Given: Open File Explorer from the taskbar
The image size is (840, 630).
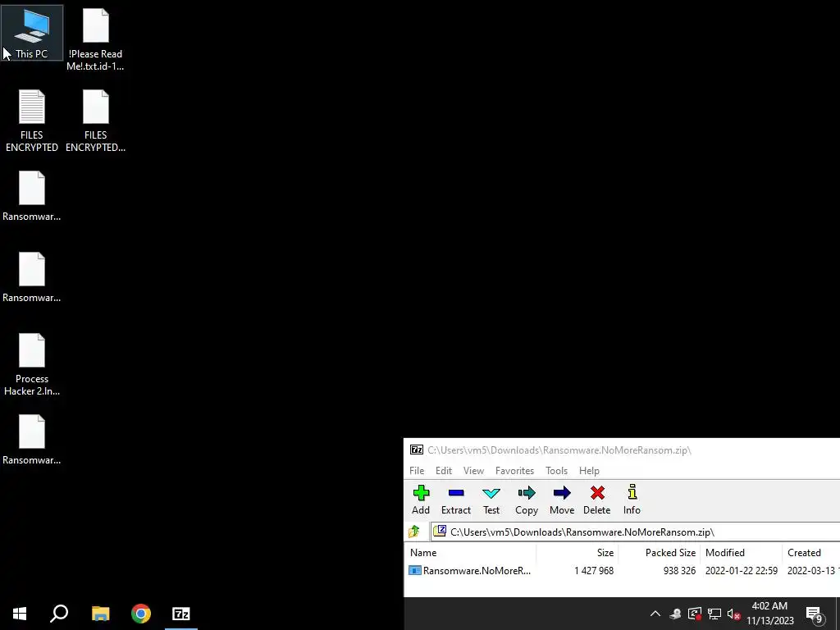Looking at the screenshot, I should (100, 614).
